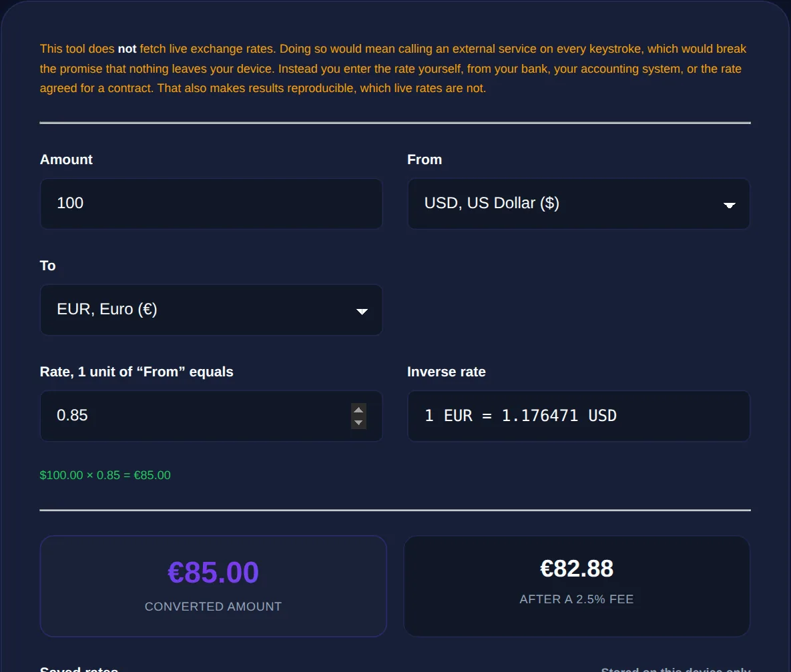This screenshot has width=791, height=672.
Task: Select the €82.88 after-fee value
Action: tap(577, 569)
